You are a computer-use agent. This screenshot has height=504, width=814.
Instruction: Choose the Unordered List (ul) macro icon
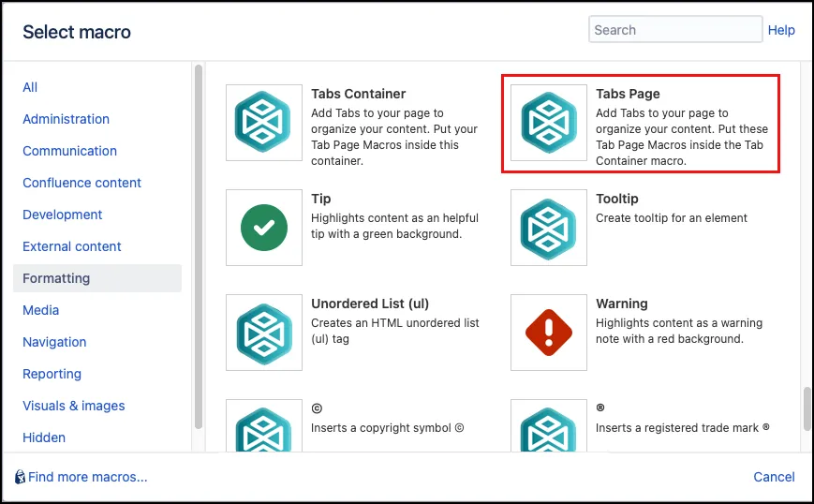[x=264, y=333]
